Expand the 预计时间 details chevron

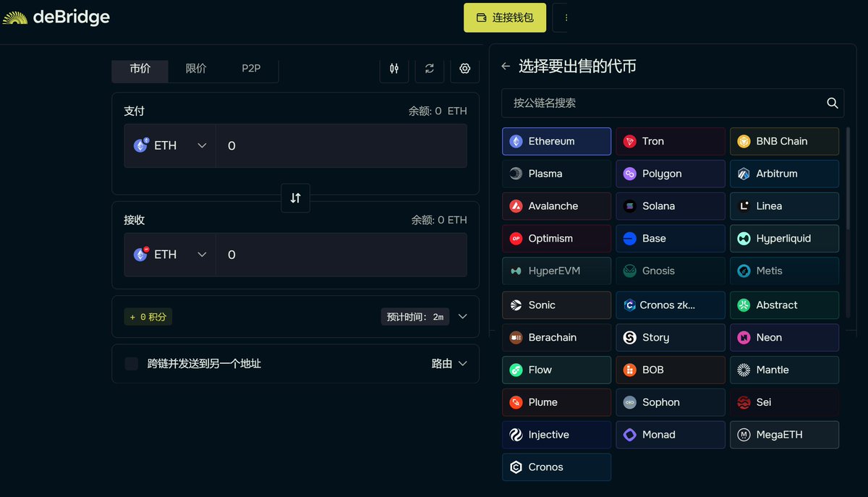point(463,316)
